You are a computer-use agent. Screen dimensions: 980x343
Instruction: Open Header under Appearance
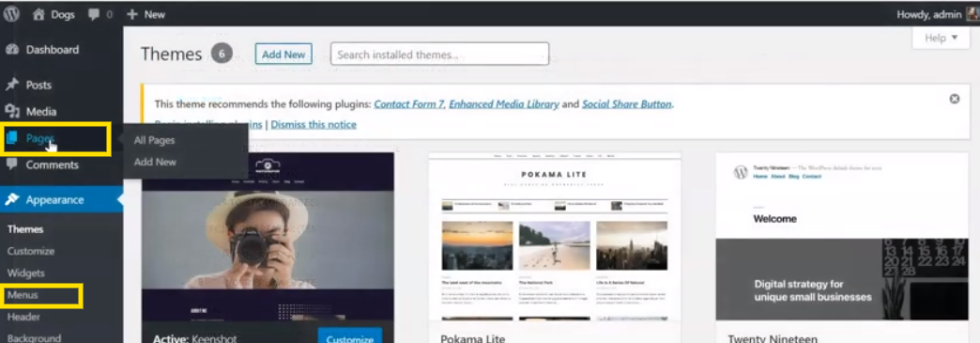(23, 317)
